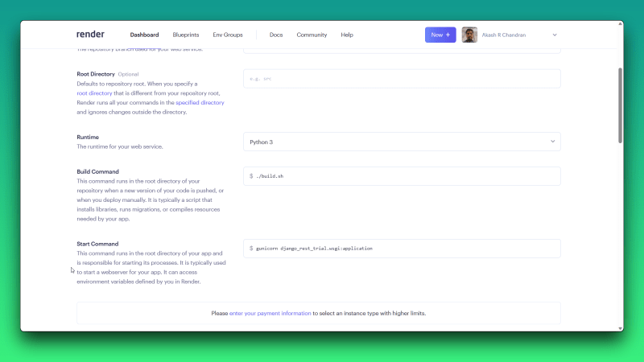Click the user avatar picture
The width and height of the screenshot is (644, 362).
469,35
